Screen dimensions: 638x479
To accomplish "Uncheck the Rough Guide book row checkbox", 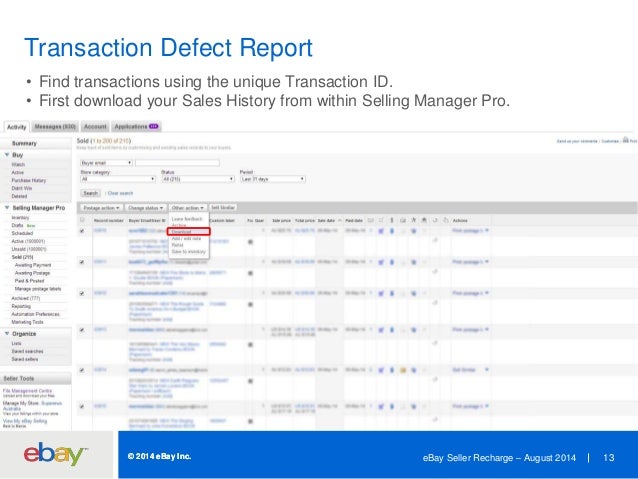I will tap(82, 293).
